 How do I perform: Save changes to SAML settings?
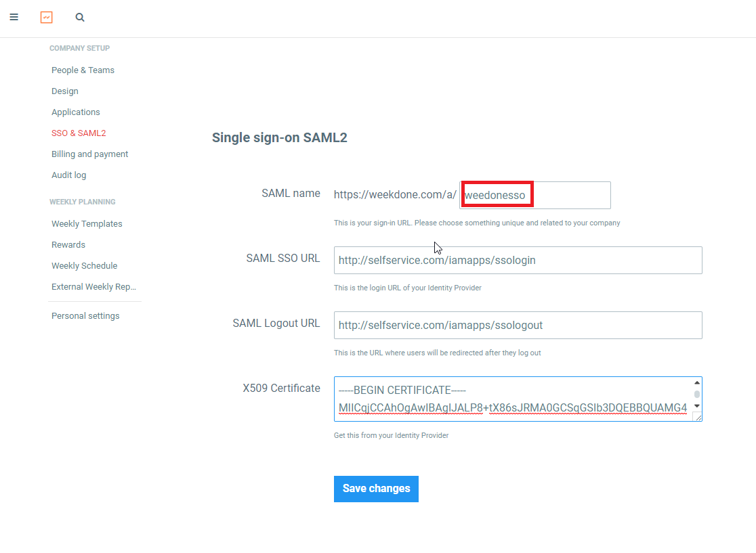(x=376, y=489)
